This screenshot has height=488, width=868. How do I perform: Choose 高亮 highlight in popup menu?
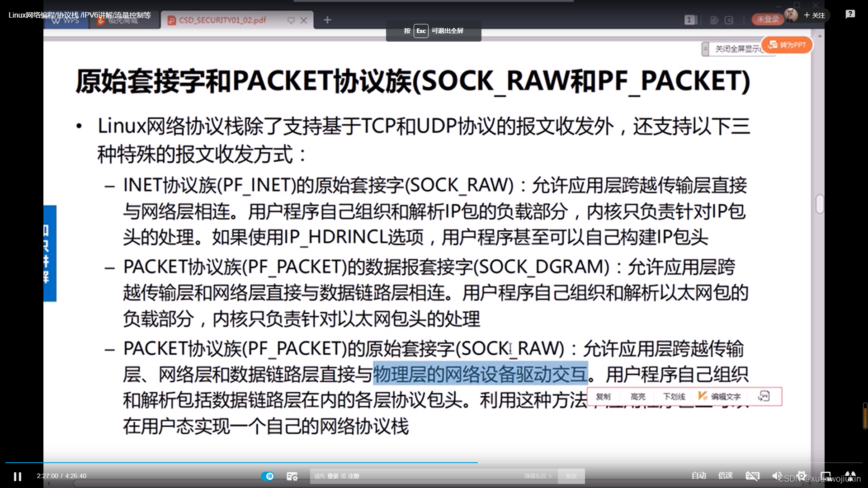(x=638, y=397)
